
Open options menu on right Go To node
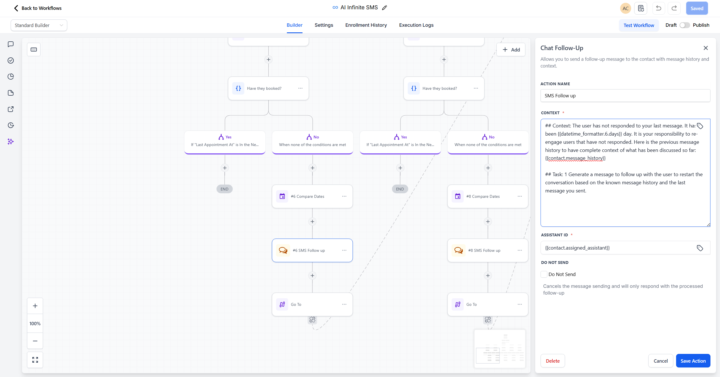pyautogui.click(x=520, y=304)
